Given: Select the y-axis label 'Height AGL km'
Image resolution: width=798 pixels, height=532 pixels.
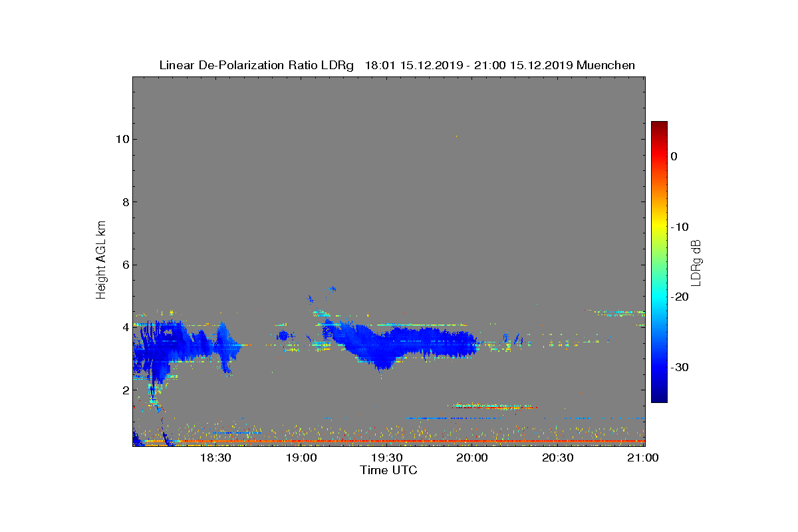Looking at the screenshot, I should [101, 261].
